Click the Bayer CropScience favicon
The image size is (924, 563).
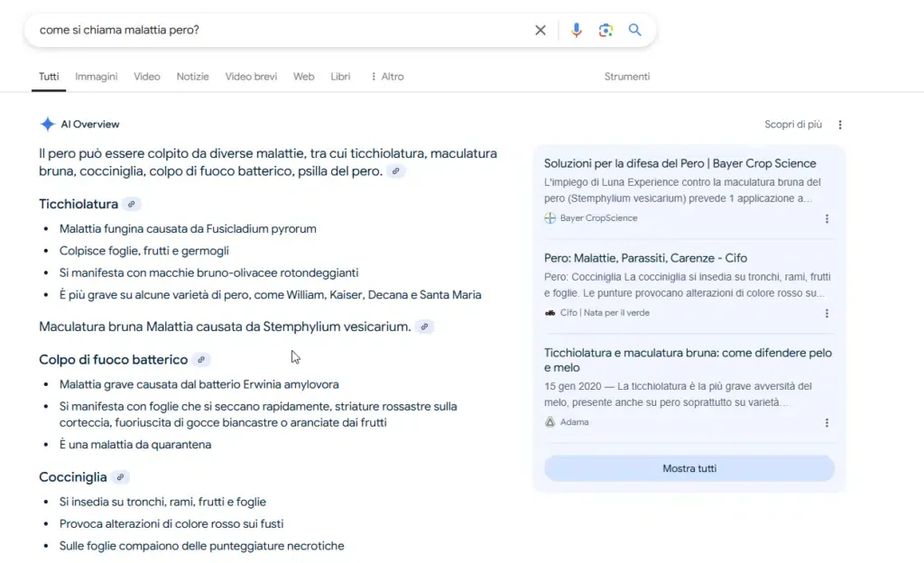click(x=549, y=217)
